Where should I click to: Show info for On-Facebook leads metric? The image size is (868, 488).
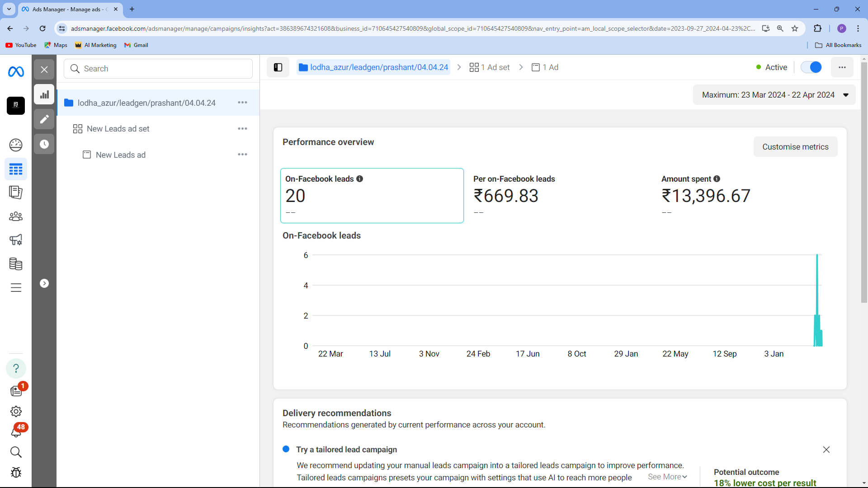[x=359, y=179]
